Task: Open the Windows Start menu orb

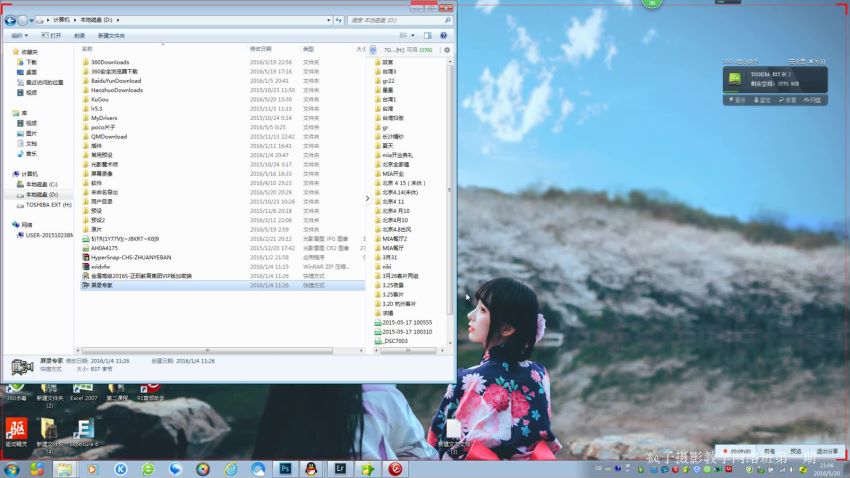Action: pos(12,468)
